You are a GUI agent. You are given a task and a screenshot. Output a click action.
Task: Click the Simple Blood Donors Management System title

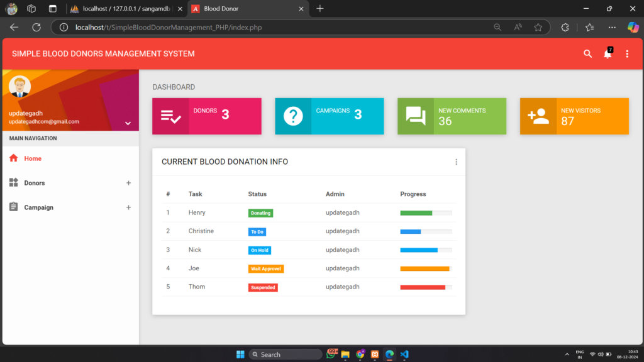103,54
